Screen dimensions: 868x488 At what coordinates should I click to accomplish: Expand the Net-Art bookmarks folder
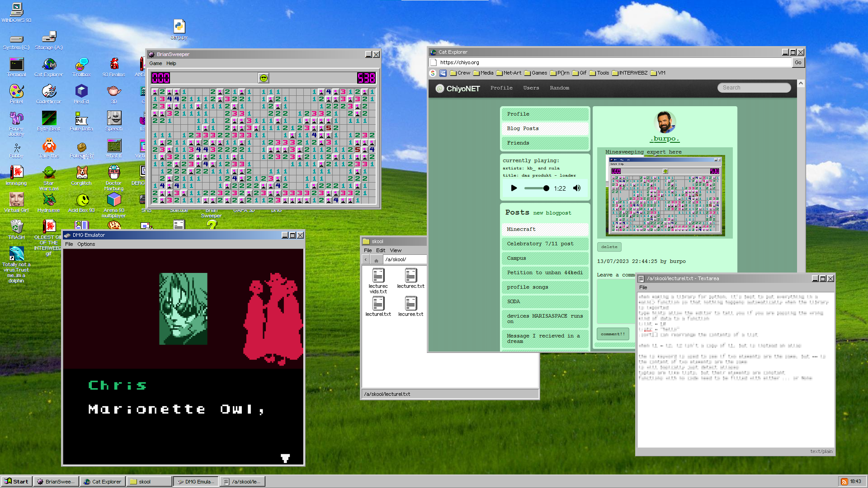coord(509,73)
